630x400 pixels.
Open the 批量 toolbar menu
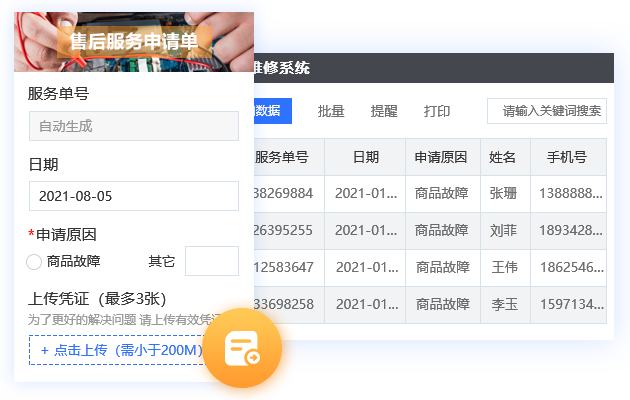331,111
